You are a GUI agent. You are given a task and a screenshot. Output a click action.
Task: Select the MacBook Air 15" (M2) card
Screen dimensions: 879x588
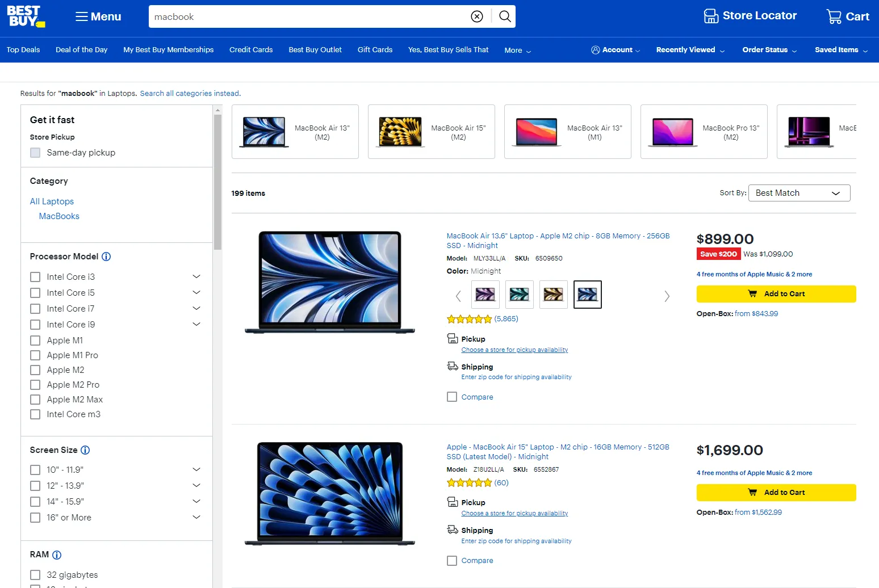click(x=432, y=132)
